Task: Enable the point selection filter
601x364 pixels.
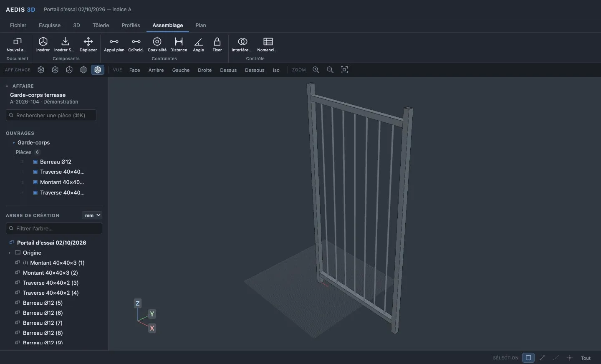Action: pos(570,358)
